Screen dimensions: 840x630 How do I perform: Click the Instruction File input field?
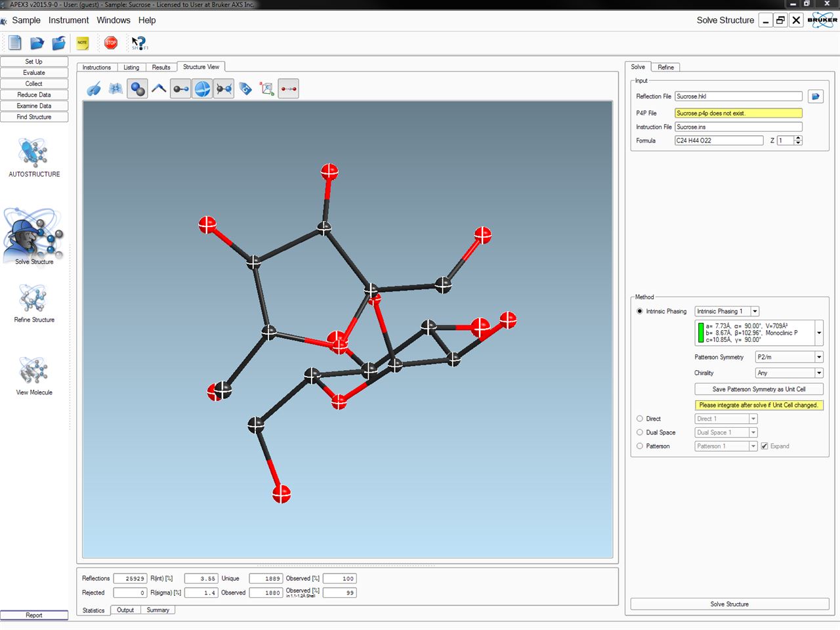coord(738,127)
